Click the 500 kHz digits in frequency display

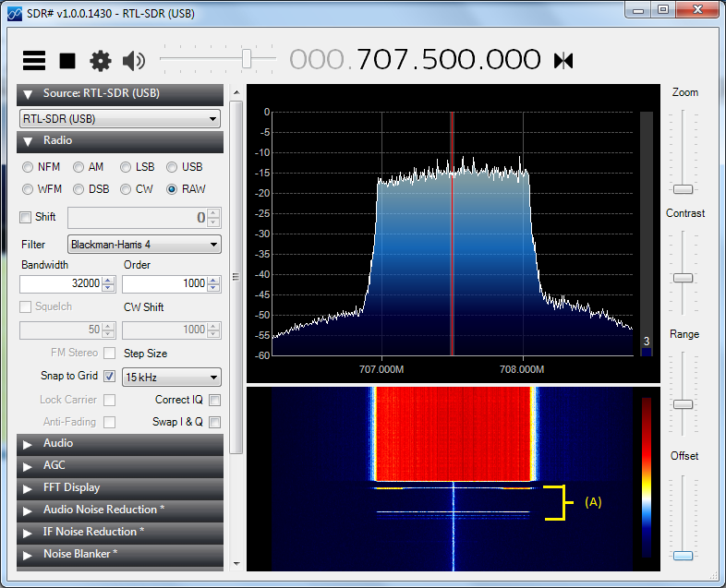[x=448, y=60]
